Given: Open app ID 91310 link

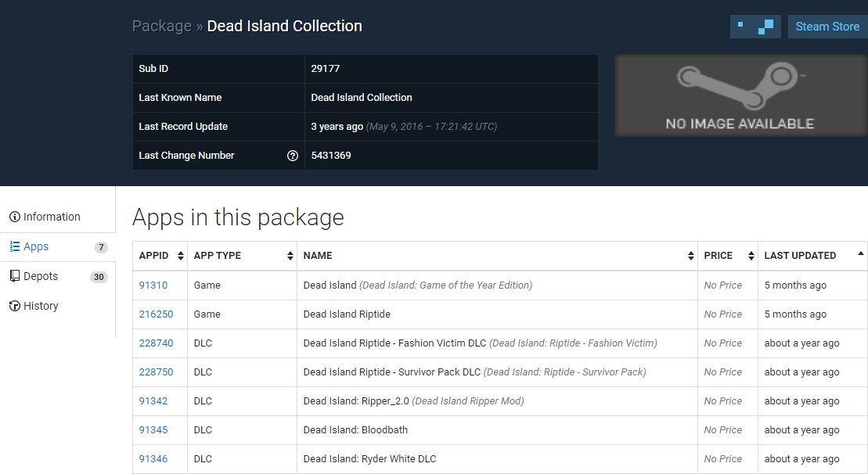Looking at the screenshot, I should click(x=153, y=285).
